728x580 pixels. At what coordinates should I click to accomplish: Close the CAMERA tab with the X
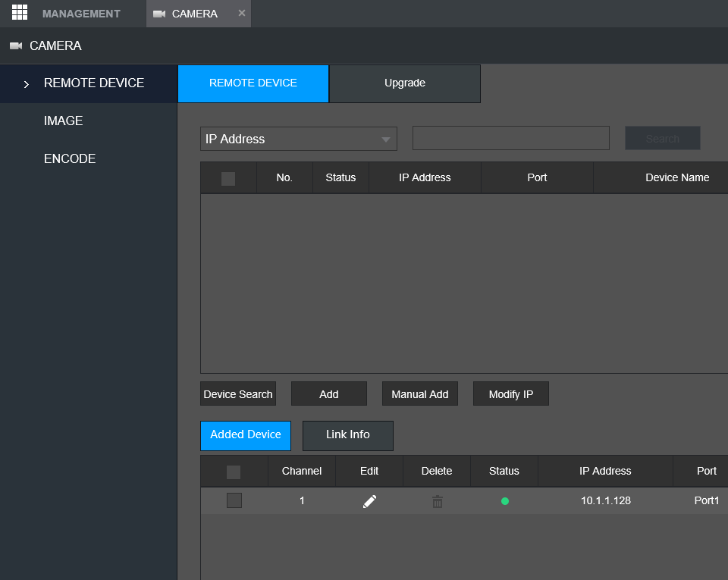241,14
